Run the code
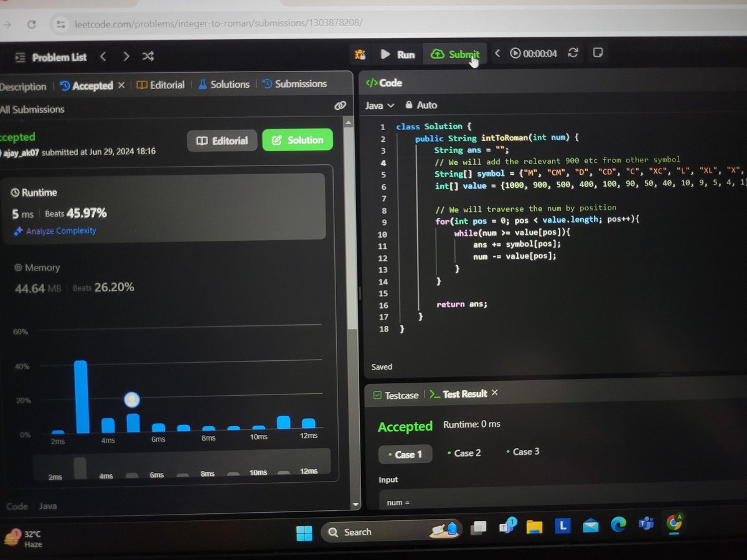The height and width of the screenshot is (560, 747). tap(397, 55)
